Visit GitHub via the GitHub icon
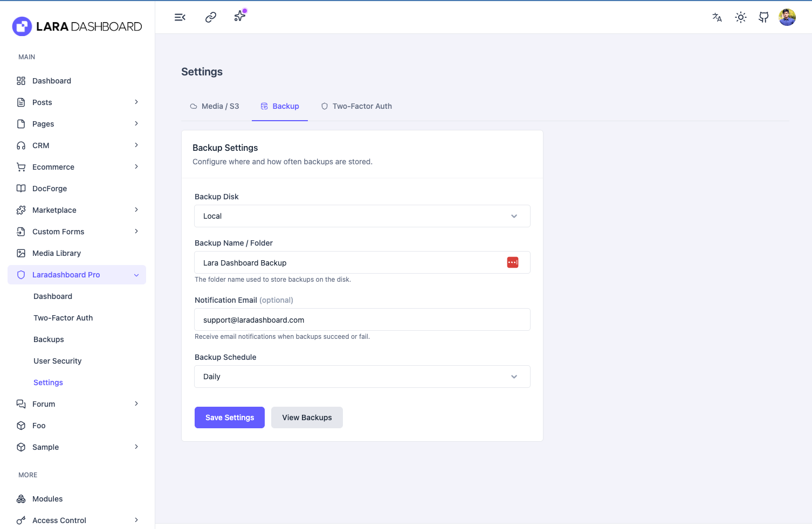The height and width of the screenshot is (529, 812). (763, 17)
